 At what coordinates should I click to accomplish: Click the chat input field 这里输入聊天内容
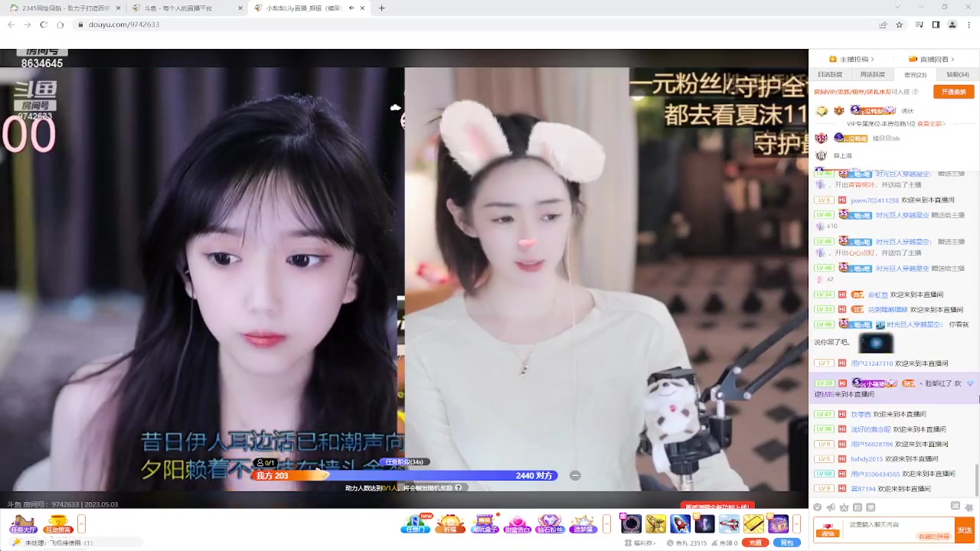[880, 526]
